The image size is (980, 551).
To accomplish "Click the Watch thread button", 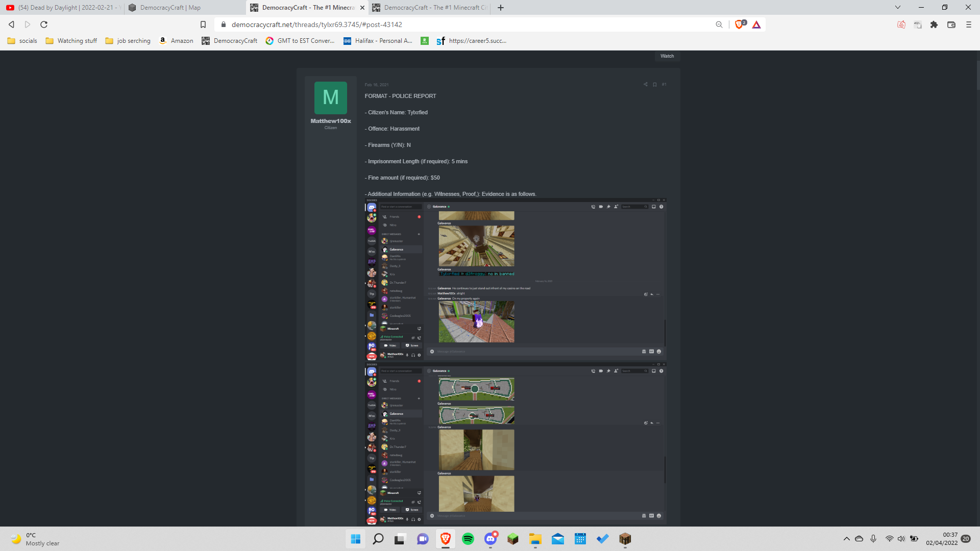I will [x=667, y=56].
